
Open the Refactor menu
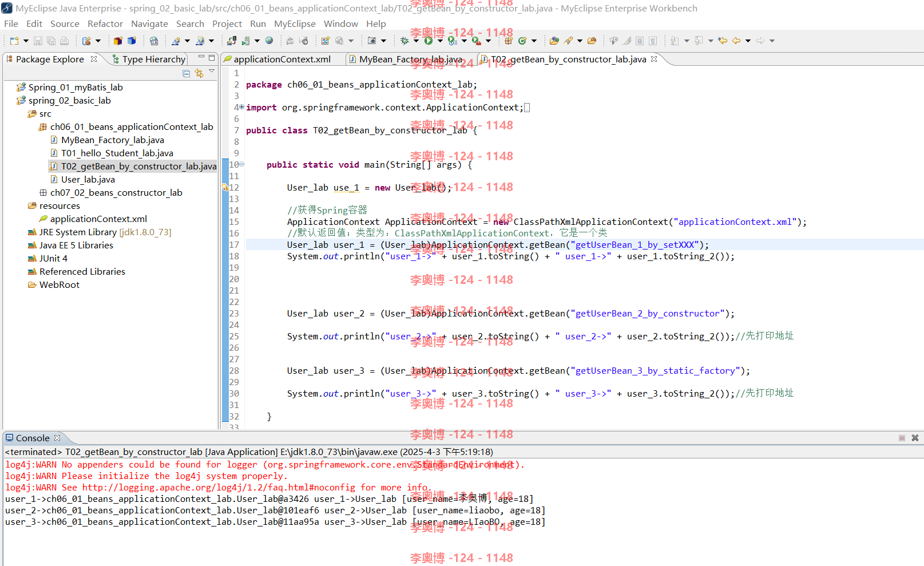[105, 23]
